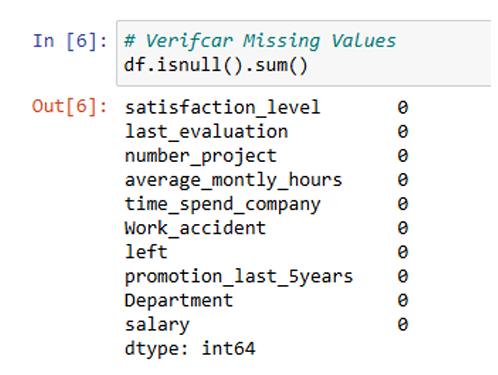Select the promotion_last_5years row label

tap(239, 277)
